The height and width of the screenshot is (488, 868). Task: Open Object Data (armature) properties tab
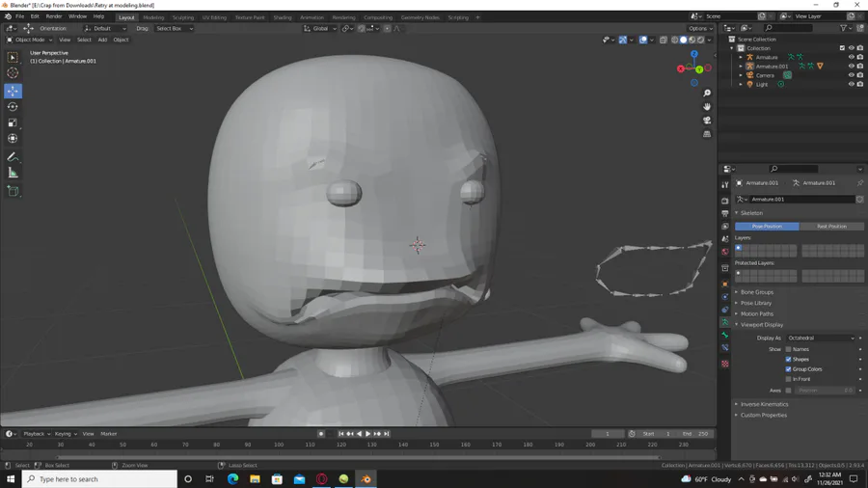(724, 322)
